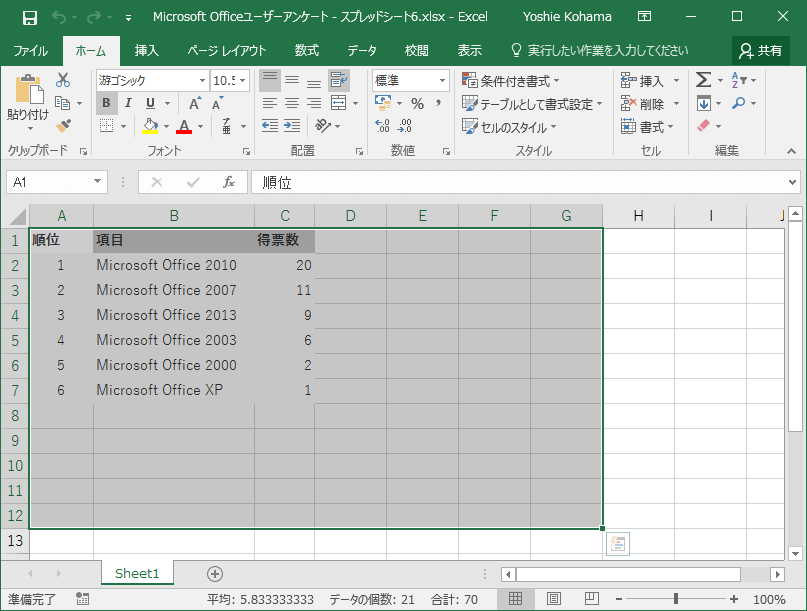Click the 共有 (Share) button
807x611 pixels.
[760, 50]
